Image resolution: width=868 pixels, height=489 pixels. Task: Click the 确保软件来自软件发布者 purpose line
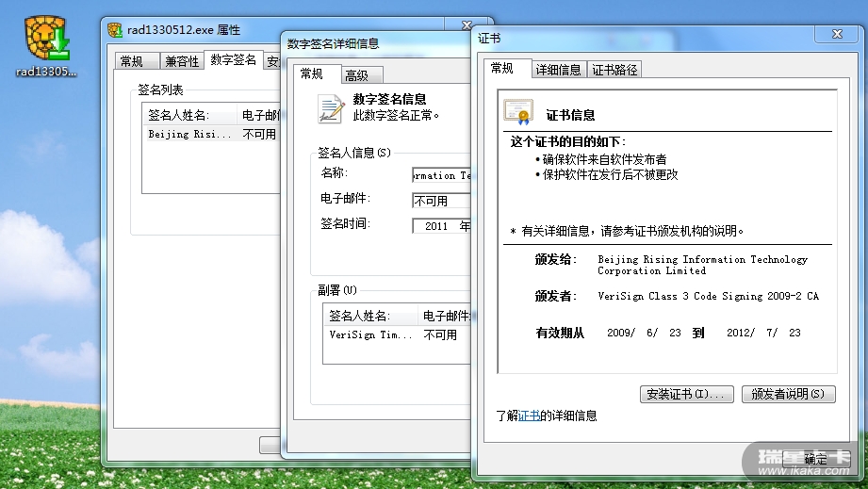click(604, 159)
